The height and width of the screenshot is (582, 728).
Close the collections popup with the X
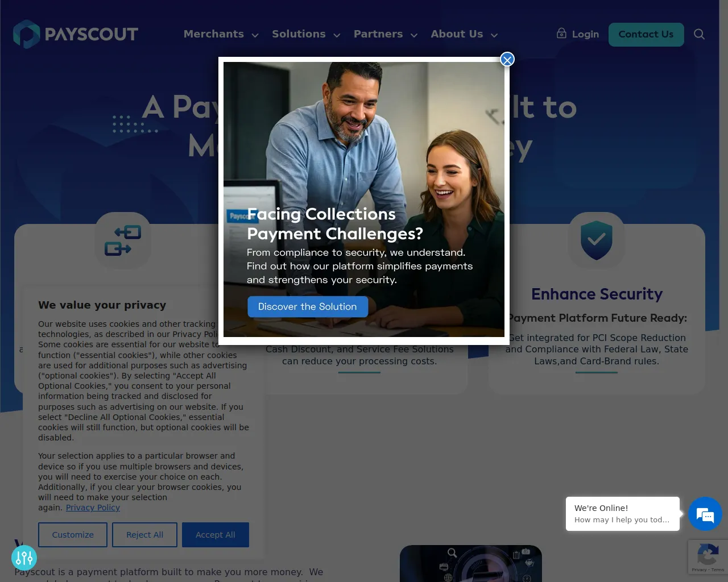point(507,60)
